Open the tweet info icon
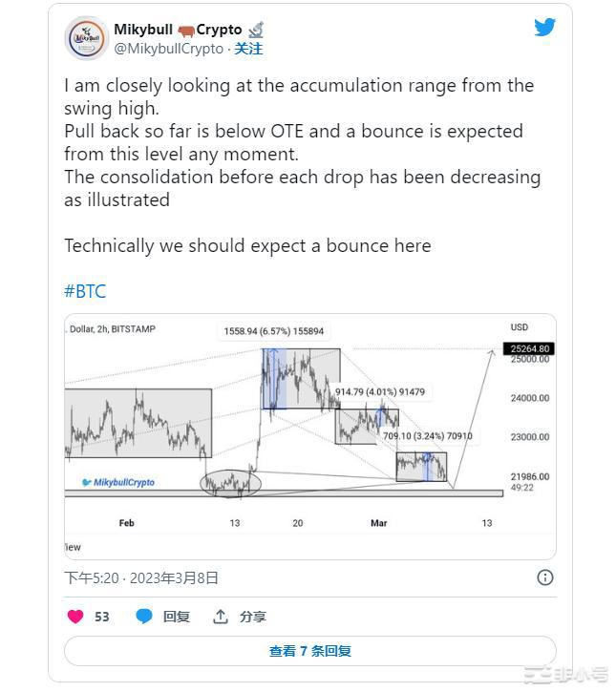The width and height of the screenshot is (616, 692). (x=544, y=577)
